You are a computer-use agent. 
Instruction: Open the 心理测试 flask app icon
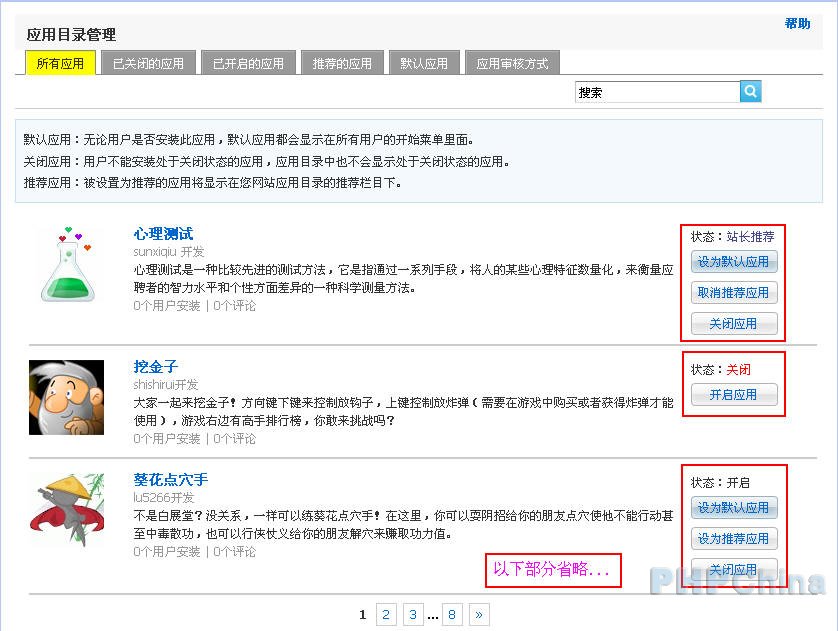pyautogui.click(x=67, y=264)
